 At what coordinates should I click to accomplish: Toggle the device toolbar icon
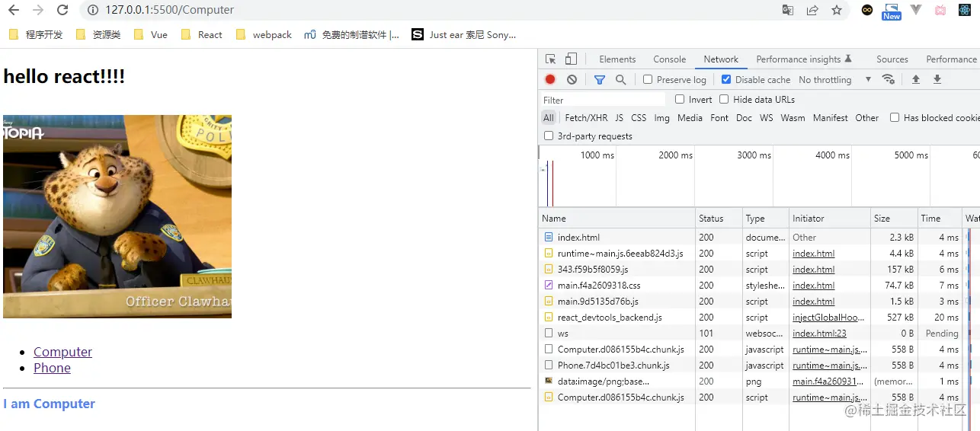point(571,59)
